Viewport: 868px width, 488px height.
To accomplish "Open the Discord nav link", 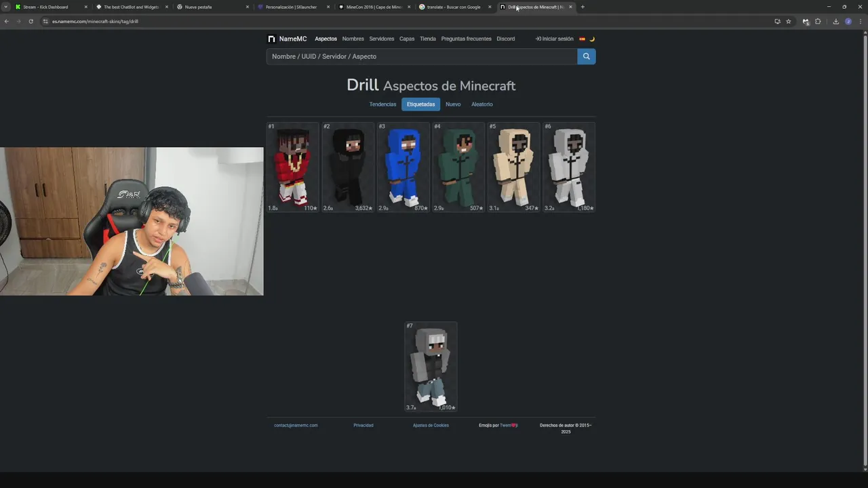I will [x=506, y=39].
